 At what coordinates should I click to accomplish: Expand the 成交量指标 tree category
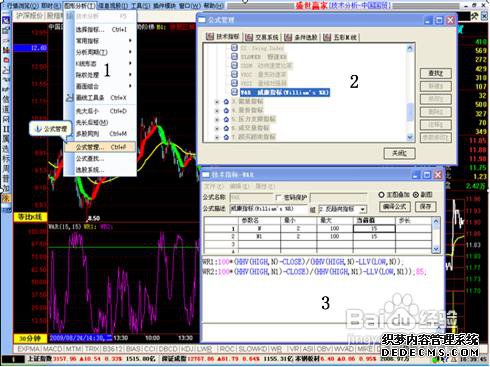(217, 128)
